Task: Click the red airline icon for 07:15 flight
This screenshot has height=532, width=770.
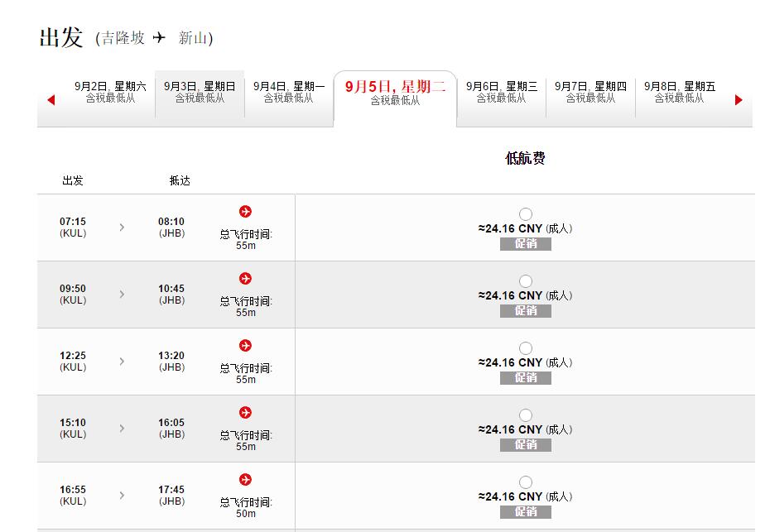Action: pyautogui.click(x=245, y=212)
